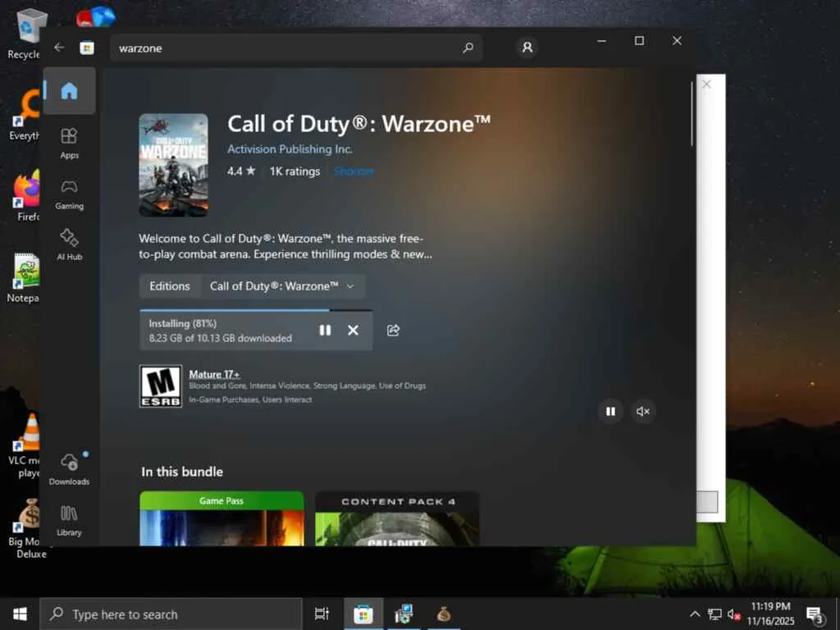Click the installing progress bar
The image size is (840, 630).
pyautogui.click(x=256, y=310)
